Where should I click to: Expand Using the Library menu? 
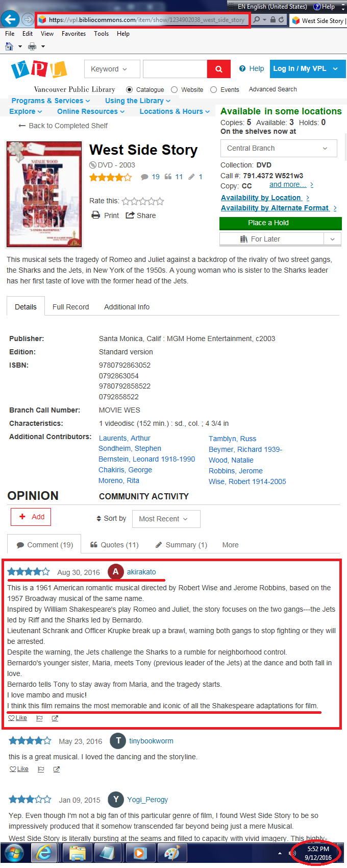[138, 101]
